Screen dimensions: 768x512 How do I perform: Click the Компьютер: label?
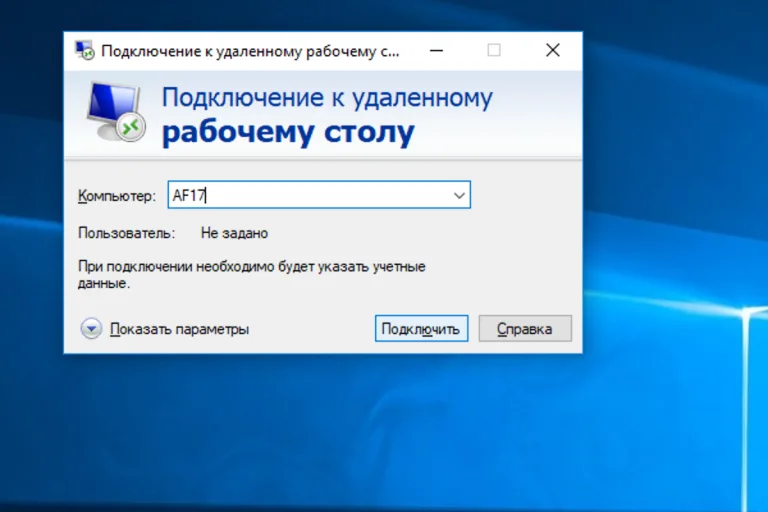117,196
